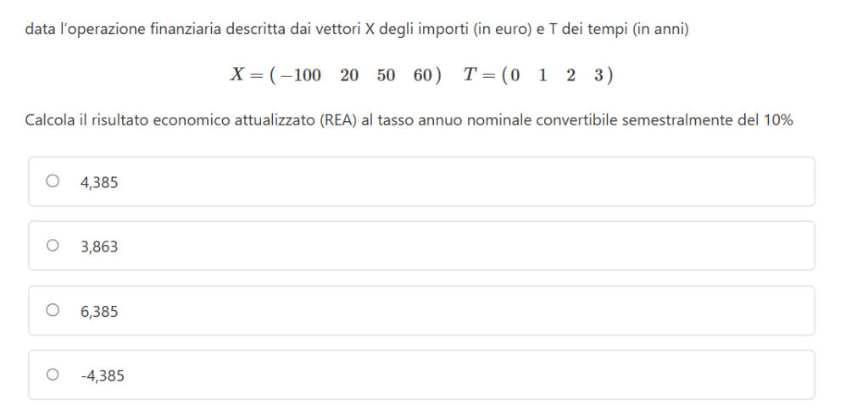
Task: Click the answer text "6,385"
Action: pyautogui.click(x=99, y=311)
